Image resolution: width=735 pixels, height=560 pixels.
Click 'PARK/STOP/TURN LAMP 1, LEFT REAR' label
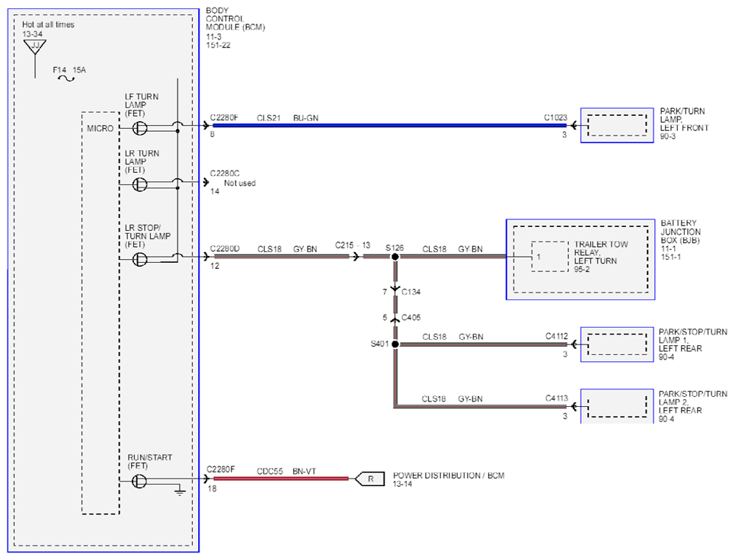point(693,340)
